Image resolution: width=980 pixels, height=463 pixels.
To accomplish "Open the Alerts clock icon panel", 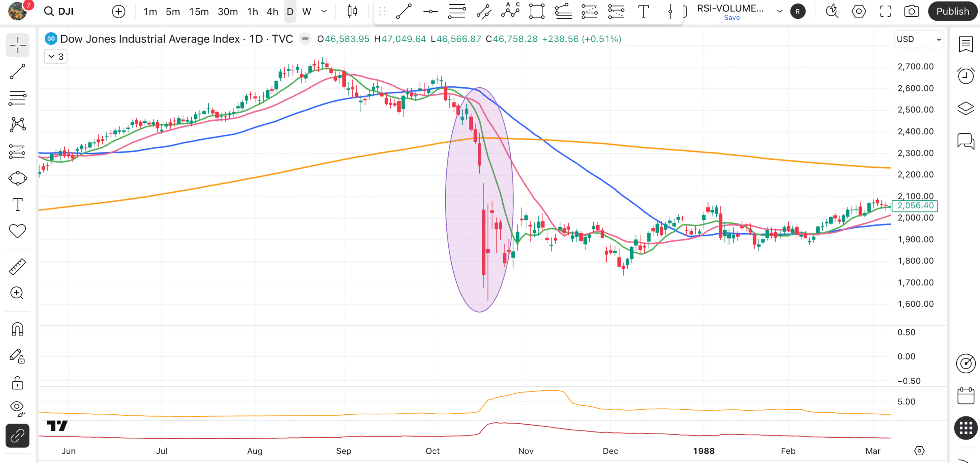I will tap(965, 75).
